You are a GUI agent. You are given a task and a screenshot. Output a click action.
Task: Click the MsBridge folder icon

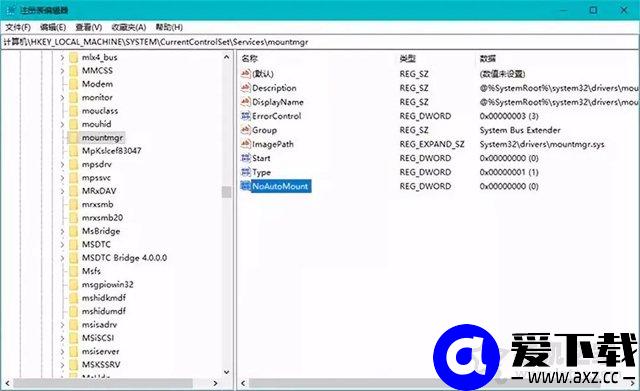(73, 231)
